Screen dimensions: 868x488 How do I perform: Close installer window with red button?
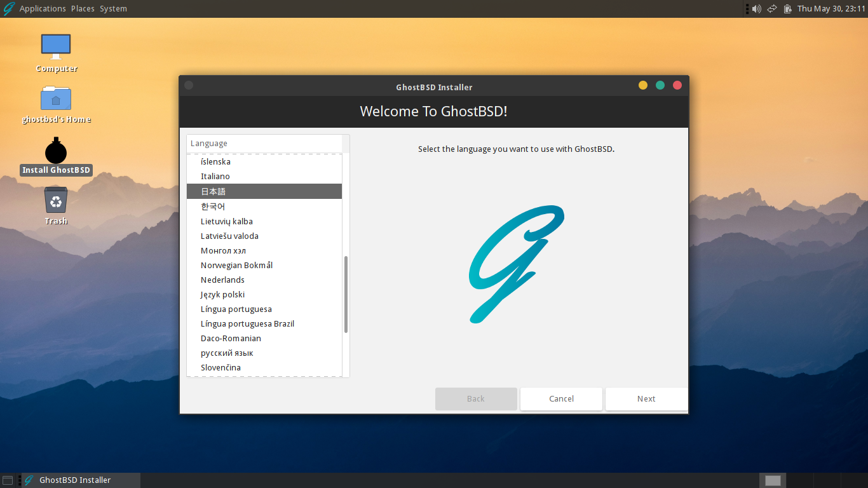pyautogui.click(x=677, y=85)
